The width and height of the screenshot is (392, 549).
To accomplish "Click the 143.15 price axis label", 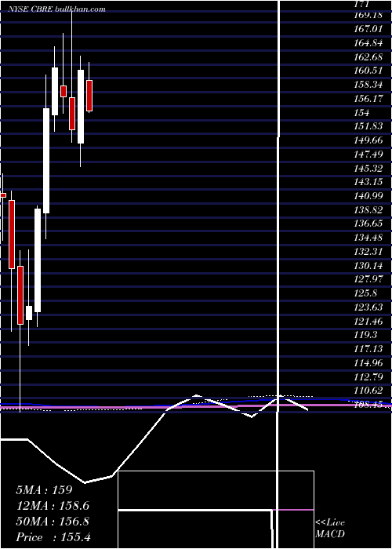I will 368,182.
